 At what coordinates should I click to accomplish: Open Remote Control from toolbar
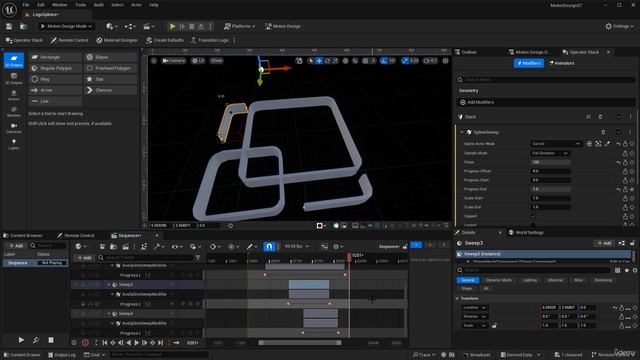click(x=69, y=40)
